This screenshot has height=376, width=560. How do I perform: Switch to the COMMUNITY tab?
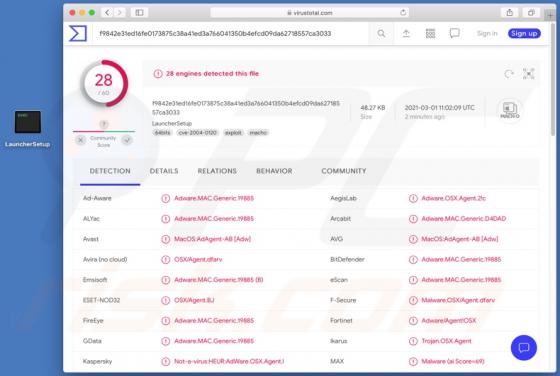344,171
